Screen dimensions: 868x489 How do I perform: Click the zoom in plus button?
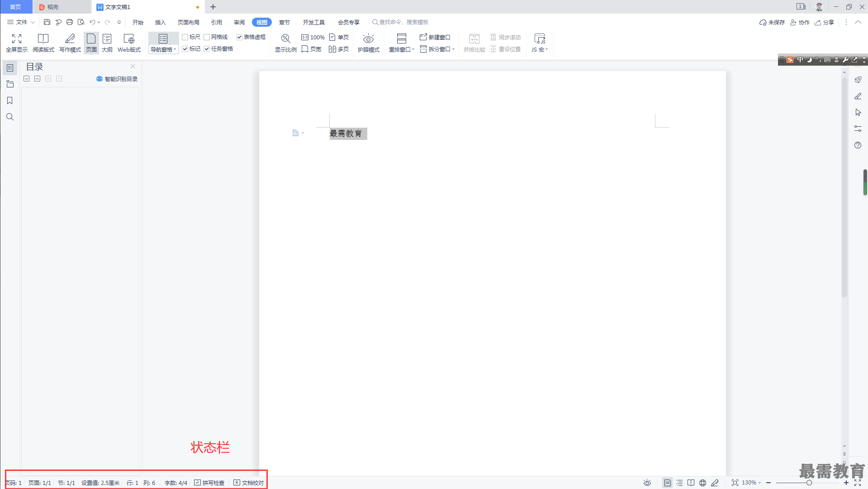[x=846, y=483]
